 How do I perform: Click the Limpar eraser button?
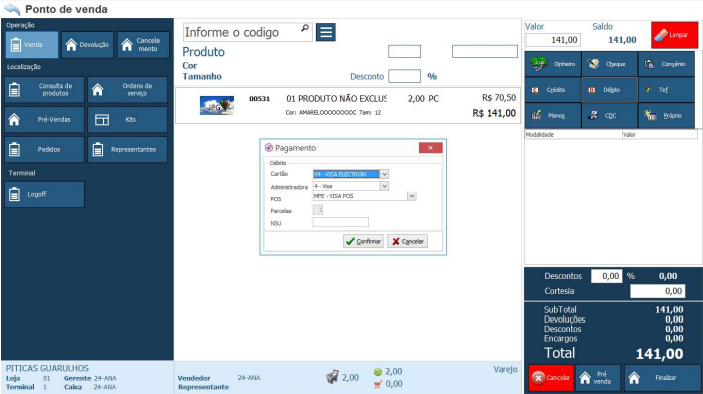point(674,35)
